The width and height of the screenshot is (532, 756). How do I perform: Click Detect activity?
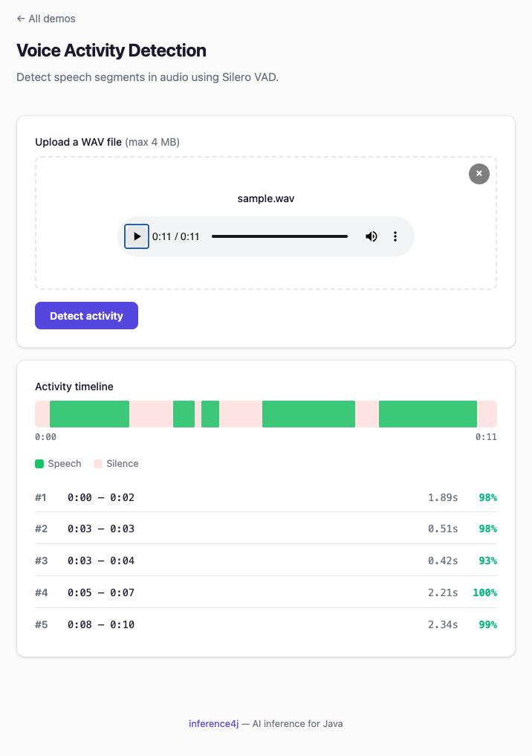(86, 315)
